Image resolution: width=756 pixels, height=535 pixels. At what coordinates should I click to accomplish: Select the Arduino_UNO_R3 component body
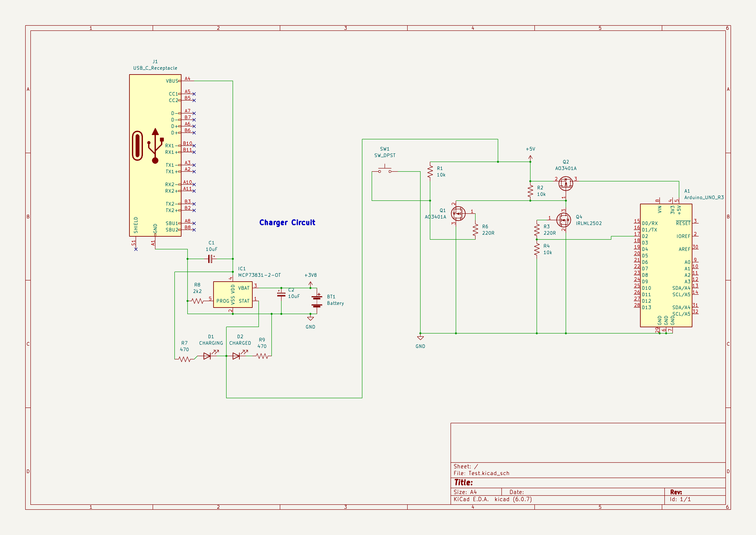[x=666, y=265]
